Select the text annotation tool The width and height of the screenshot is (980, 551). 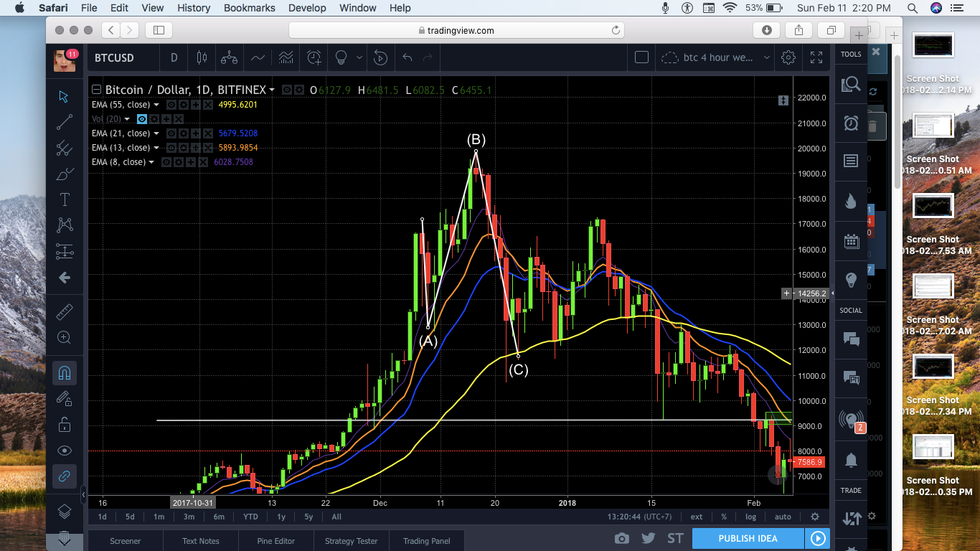click(x=64, y=199)
